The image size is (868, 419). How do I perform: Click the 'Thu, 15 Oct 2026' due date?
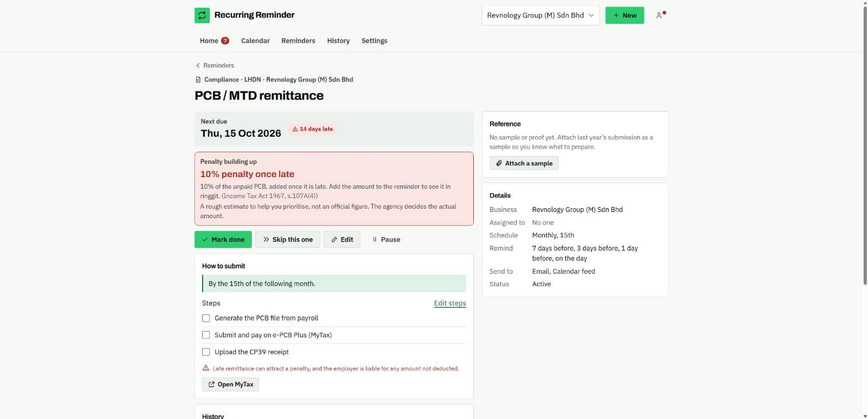point(241,133)
